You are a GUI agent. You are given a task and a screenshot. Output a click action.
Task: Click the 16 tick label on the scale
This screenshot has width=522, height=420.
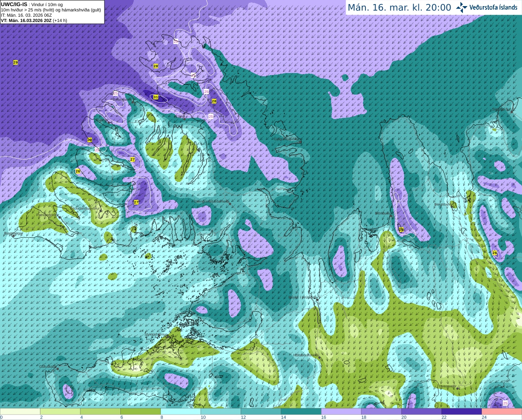[323, 417]
